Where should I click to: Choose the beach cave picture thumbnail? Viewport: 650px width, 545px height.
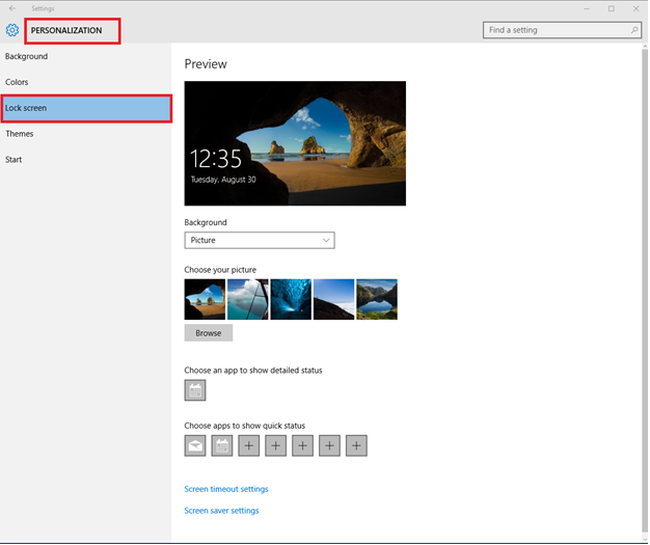205,299
